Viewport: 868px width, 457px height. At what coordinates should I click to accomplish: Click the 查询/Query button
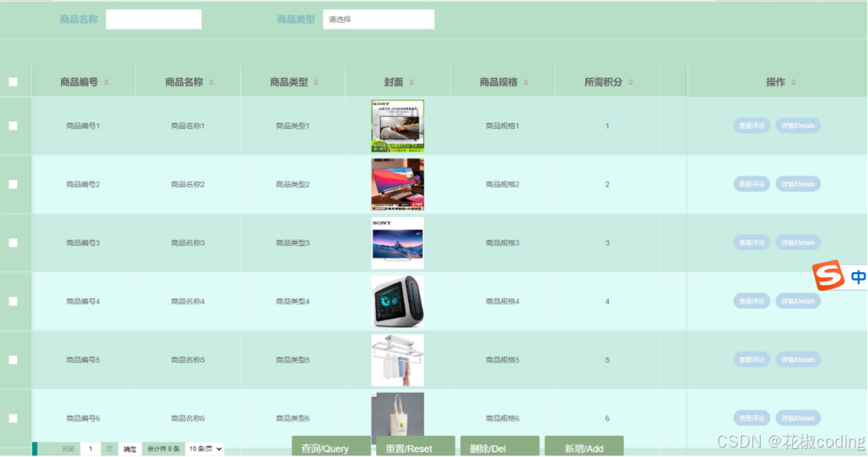tap(330, 448)
